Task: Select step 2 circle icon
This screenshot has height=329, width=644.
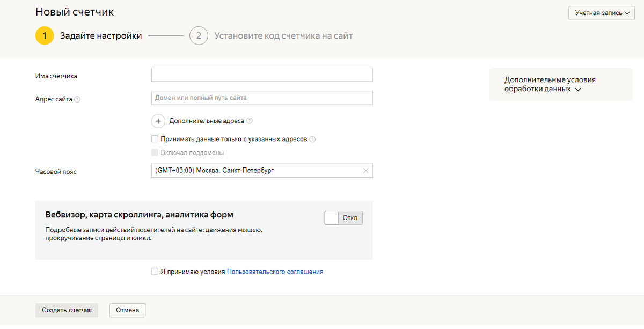Action: point(199,36)
